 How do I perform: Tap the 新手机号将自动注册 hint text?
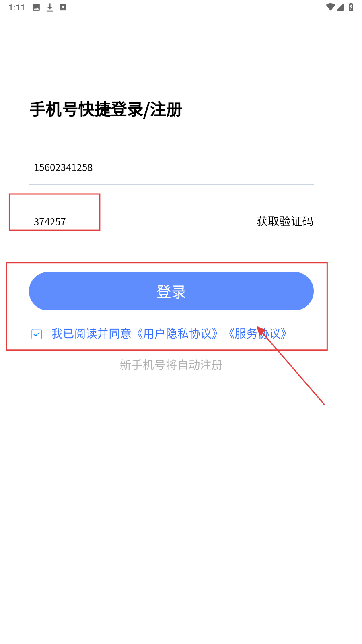point(171,365)
